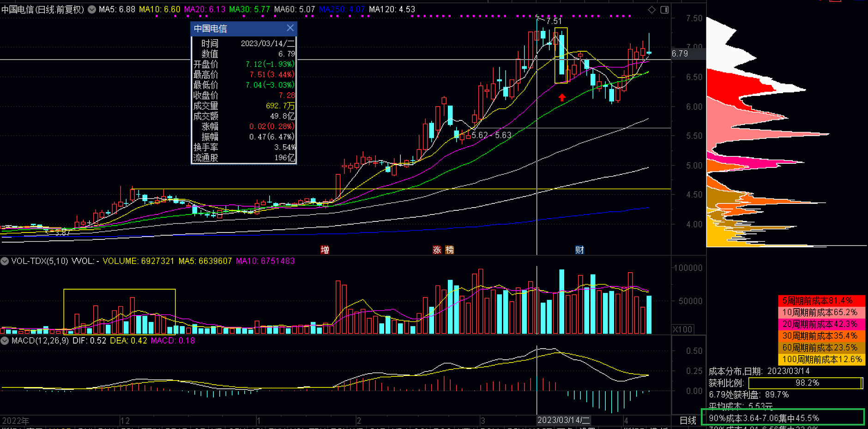Click the 涨 event marker
The height and width of the screenshot is (429, 868).
pos(437,250)
